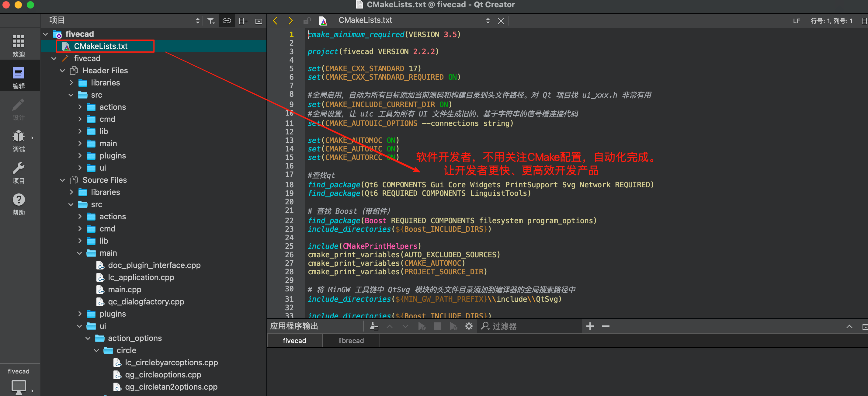Switch to 编辑 (Edit) mode
This screenshot has width=868, height=396.
pyautogui.click(x=19, y=78)
